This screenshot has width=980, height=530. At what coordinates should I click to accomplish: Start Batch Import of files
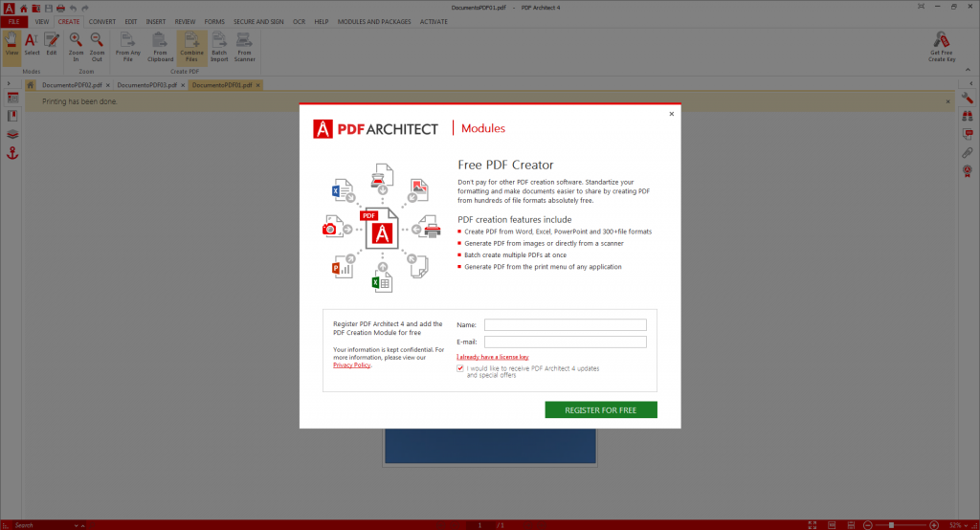[219, 47]
